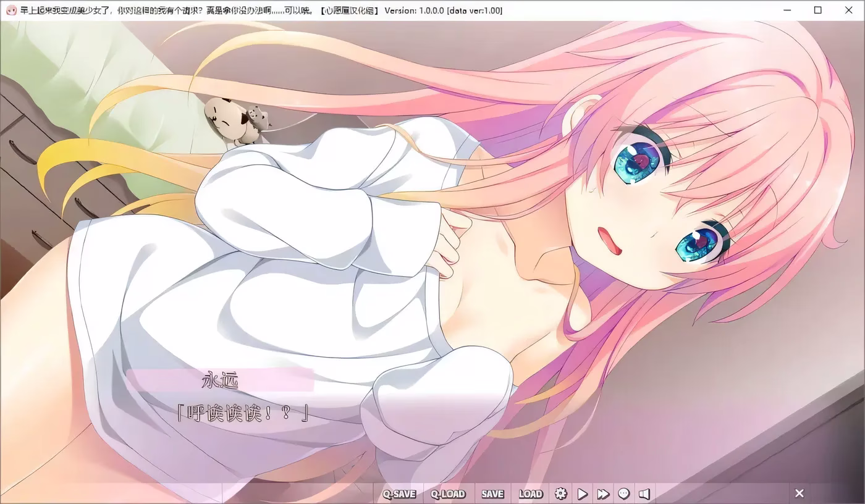This screenshot has width=865, height=504.
Task: Start auto-play with the play triangle icon
Action: tap(582, 493)
